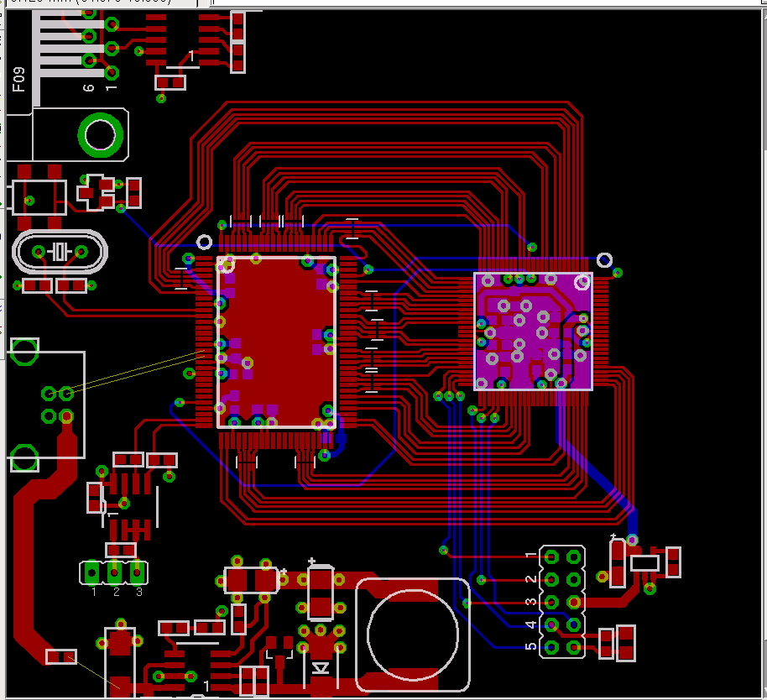Select the round inductor footprint
The image size is (767, 700).
pos(413,635)
